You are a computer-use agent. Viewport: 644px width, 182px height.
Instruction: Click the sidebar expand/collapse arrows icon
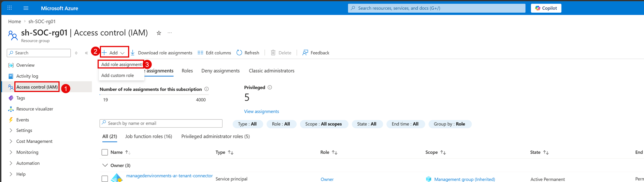tap(76, 53)
